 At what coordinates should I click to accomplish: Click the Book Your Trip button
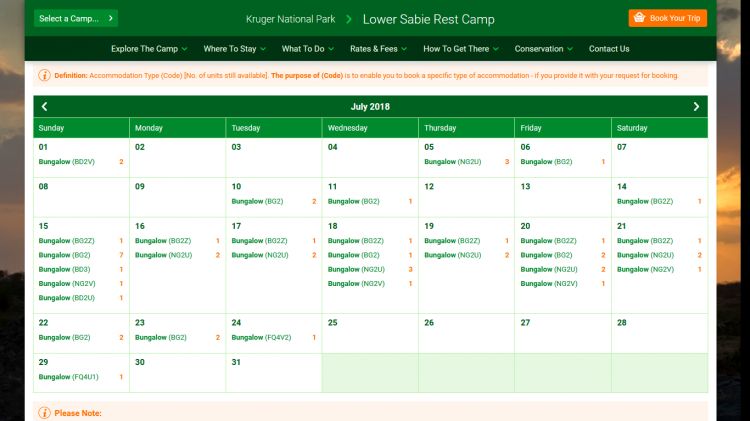pos(667,18)
